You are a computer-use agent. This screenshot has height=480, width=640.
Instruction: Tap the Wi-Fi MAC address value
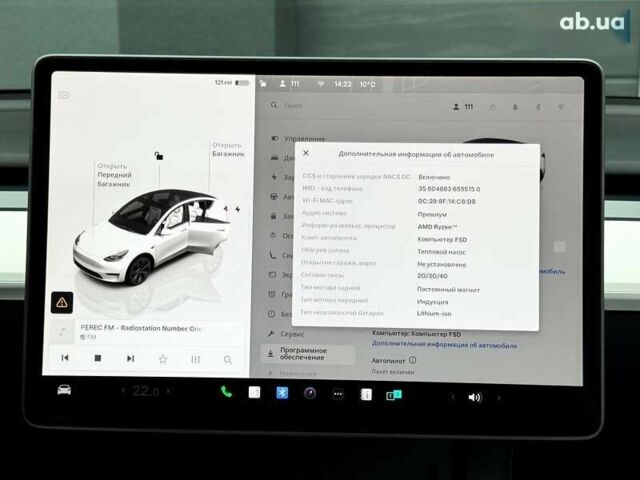click(447, 201)
